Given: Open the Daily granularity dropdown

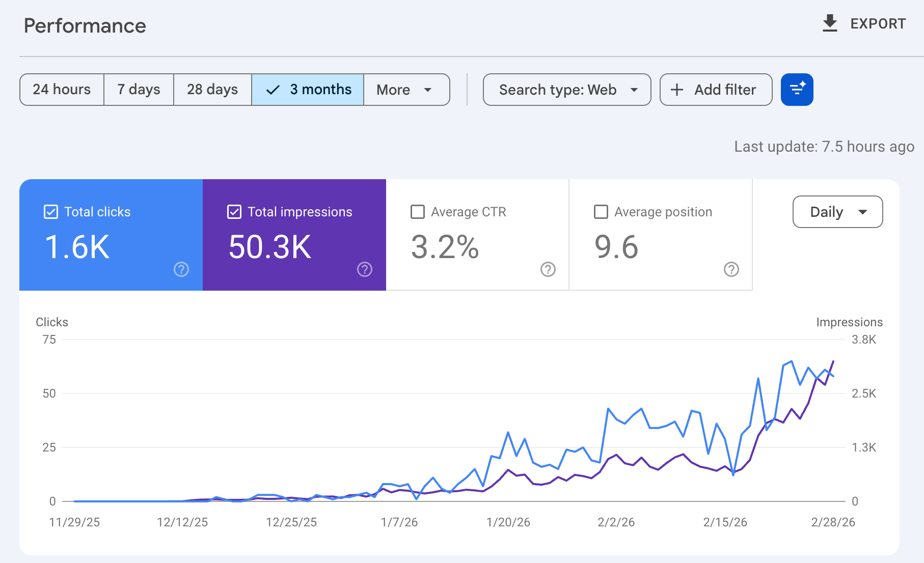Looking at the screenshot, I should tap(837, 212).
